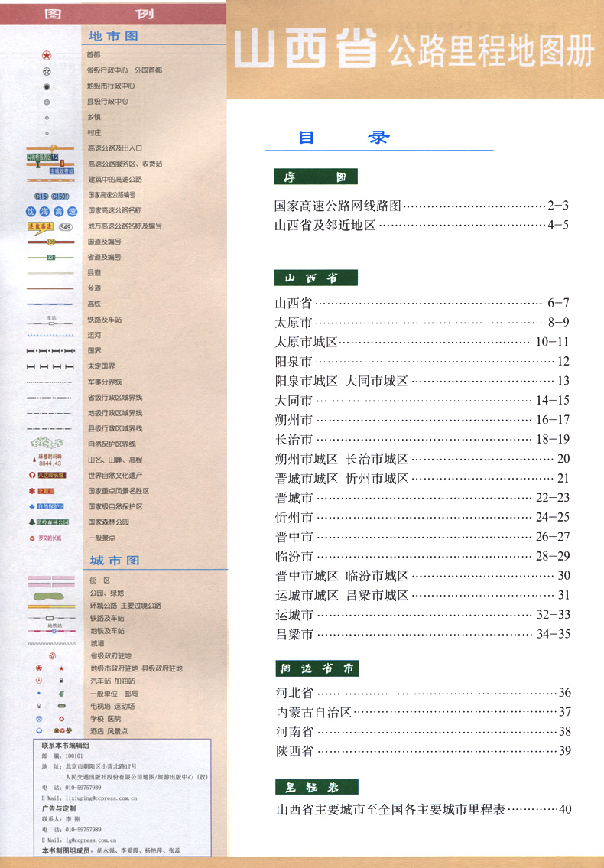Click the phone number 010-59757989
The image size is (604, 868).
tap(83, 830)
